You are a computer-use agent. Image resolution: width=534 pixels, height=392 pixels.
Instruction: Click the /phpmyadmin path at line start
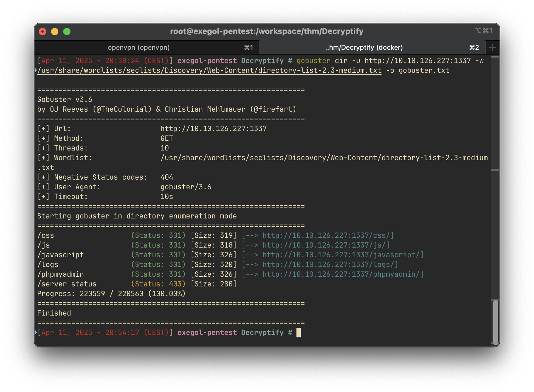(60, 274)
